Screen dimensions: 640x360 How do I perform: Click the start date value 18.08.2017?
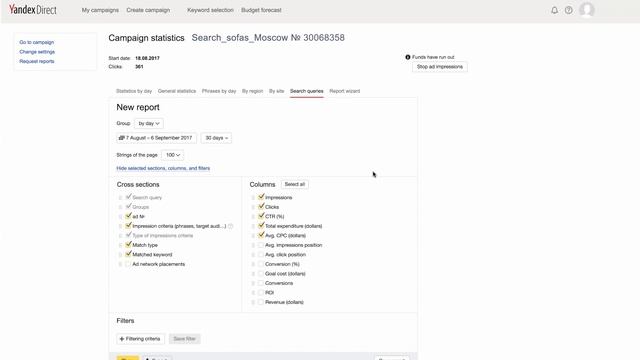pos(147,58)
